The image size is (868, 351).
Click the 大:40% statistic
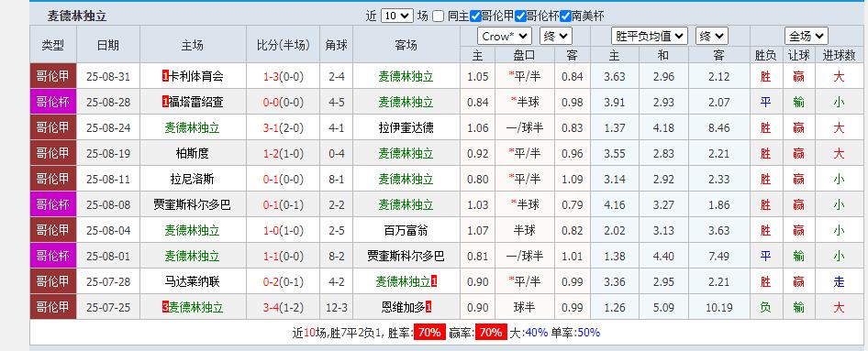click(x=529, y=332)
